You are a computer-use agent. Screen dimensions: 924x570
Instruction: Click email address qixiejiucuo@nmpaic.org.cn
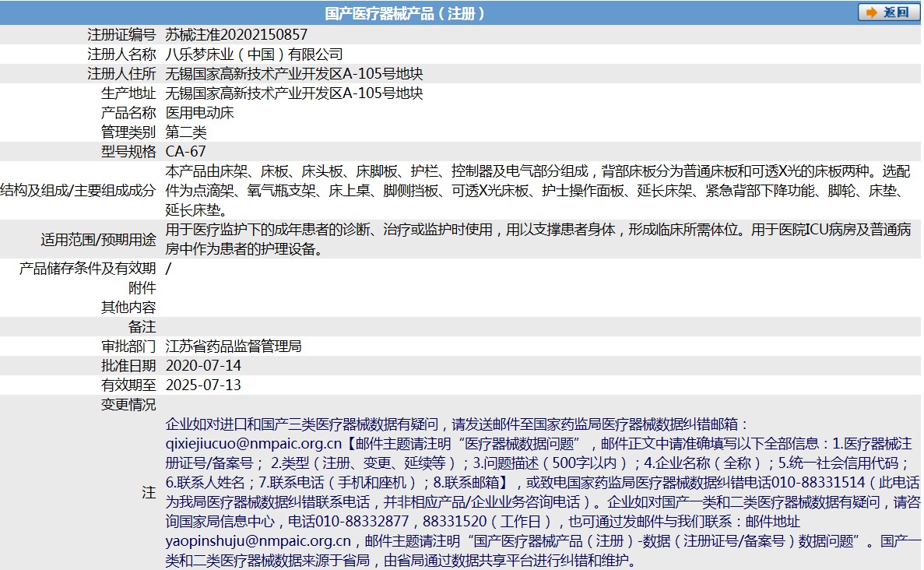click(x=254, y=443)
